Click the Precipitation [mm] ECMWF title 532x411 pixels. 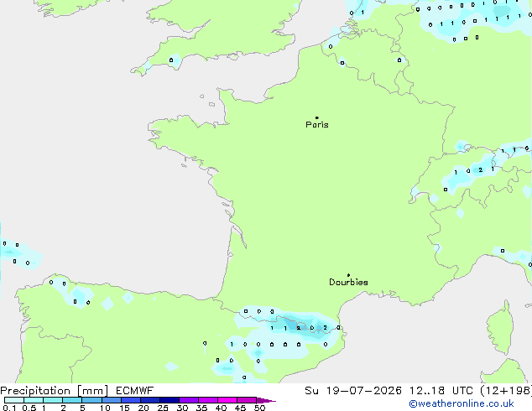tap(77, 391)
